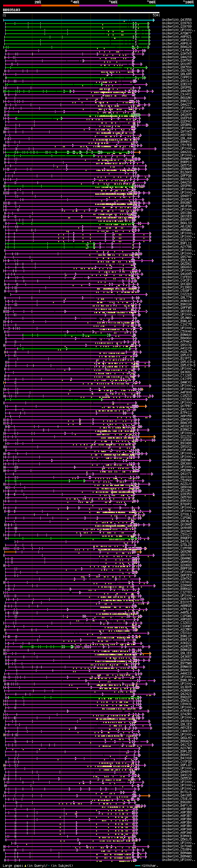The height and width of the screenshot is (868, 197).
Task: Select UniRef100_C4J5K1 label
Action: pos(177,50)
